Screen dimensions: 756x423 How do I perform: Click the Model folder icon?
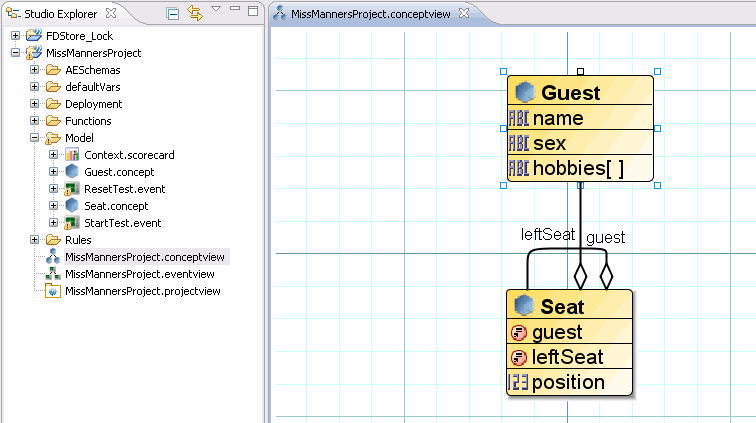point(53,138)
